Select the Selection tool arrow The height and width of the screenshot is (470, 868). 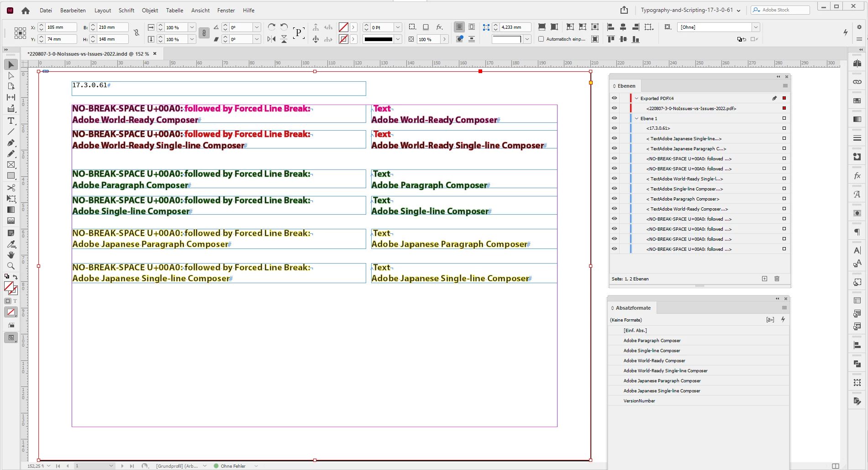click(11, 65)
